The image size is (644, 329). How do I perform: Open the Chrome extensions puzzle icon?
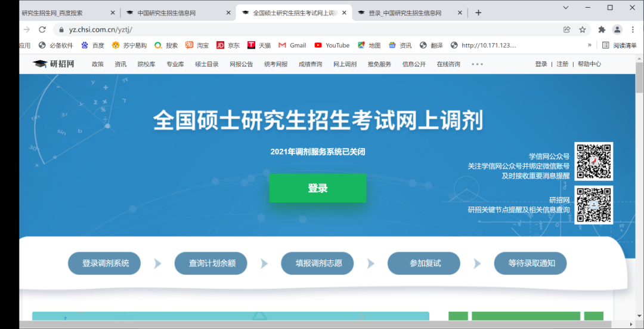pyautogui.click(x=602, y=30)
